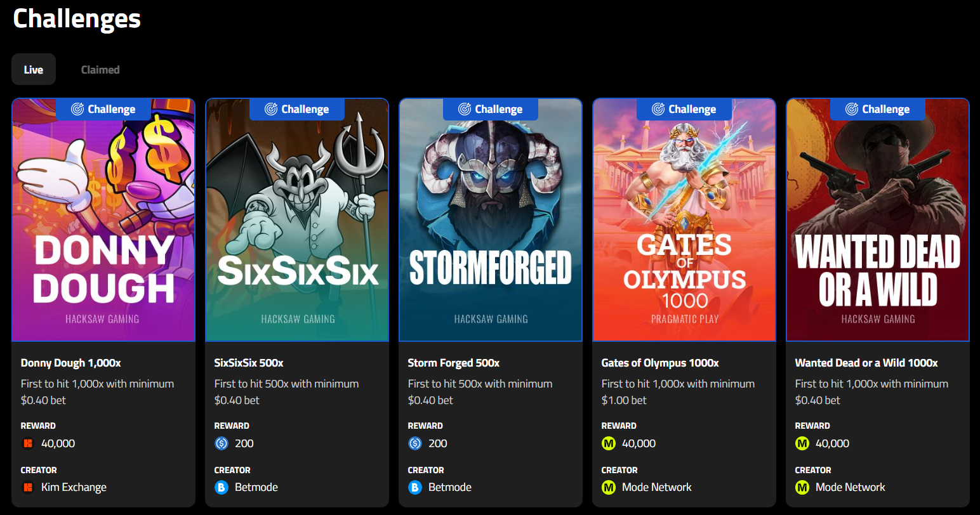
Task: Click the Challenges page heading
Action: point(77,18)
